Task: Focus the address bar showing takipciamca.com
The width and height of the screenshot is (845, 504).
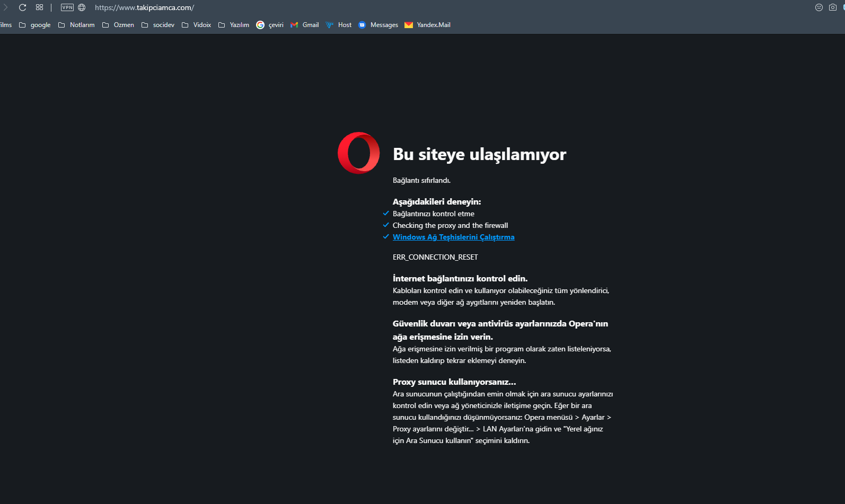Action: pyautogui.click(x=144, y=7)
